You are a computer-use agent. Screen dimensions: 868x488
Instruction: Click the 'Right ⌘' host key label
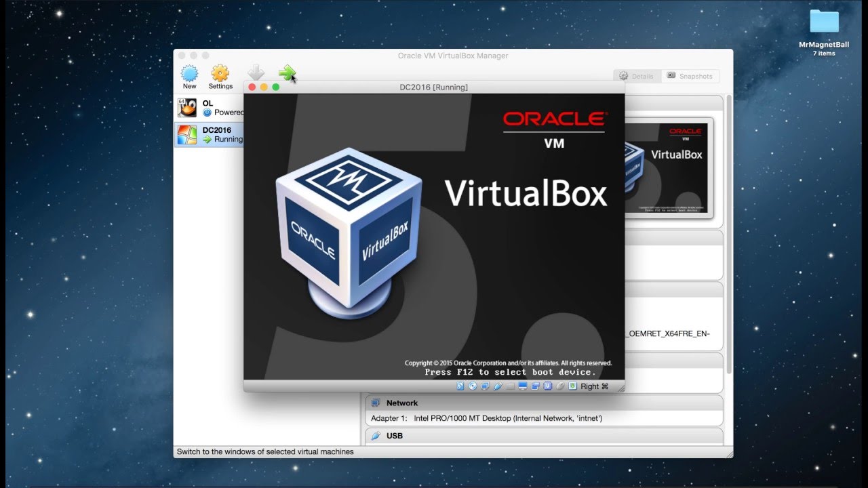(595, 386)
